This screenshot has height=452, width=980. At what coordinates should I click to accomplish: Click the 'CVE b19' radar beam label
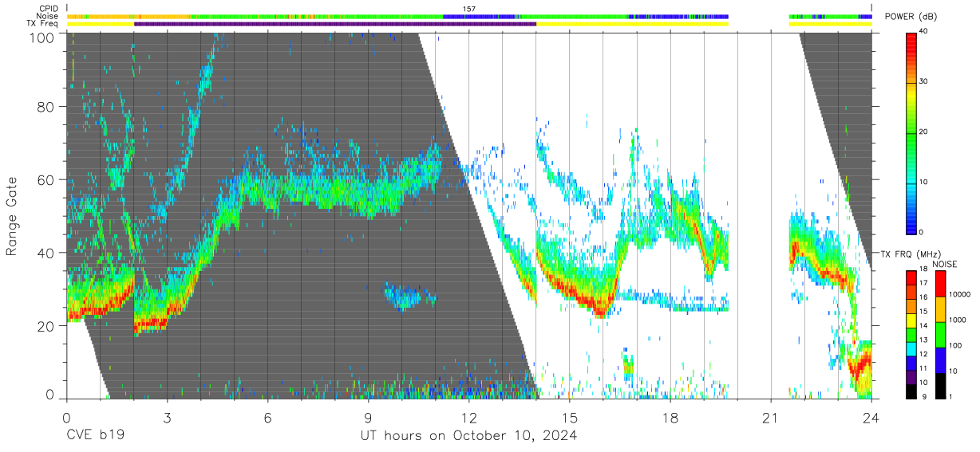point(95,436)
